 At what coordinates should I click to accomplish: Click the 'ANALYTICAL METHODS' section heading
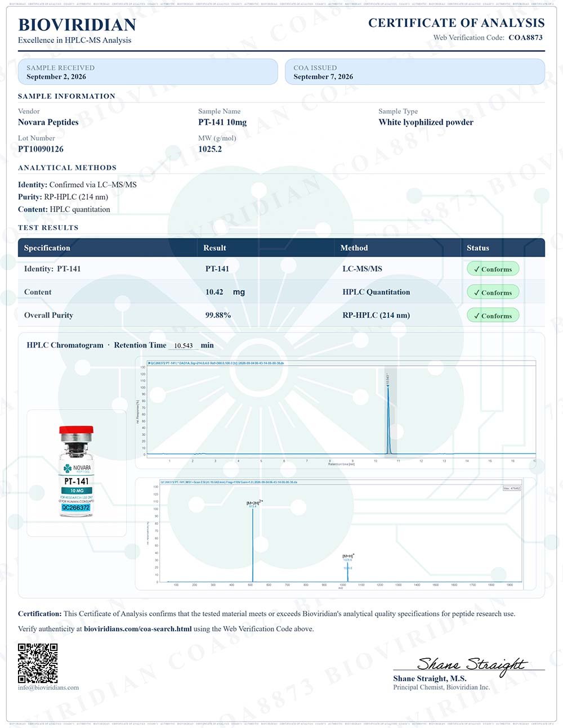[x=67, y=168]
